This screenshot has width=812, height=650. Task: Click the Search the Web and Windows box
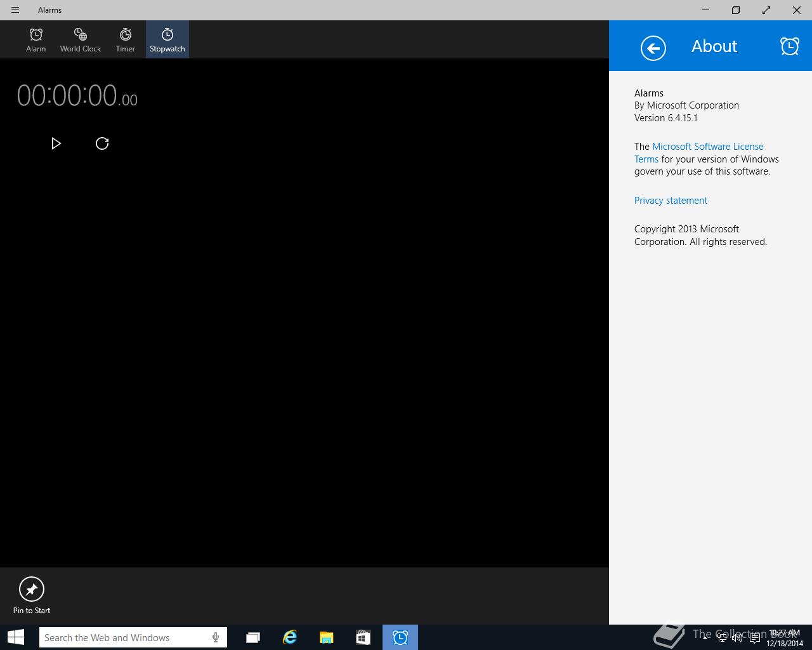coord(133,637)
